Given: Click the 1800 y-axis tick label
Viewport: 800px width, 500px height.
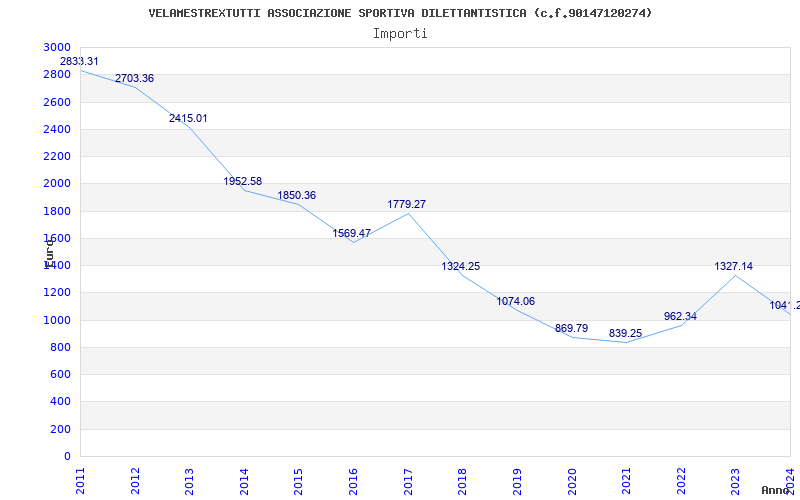Looking at the screenshot, I should pos(57,211).
